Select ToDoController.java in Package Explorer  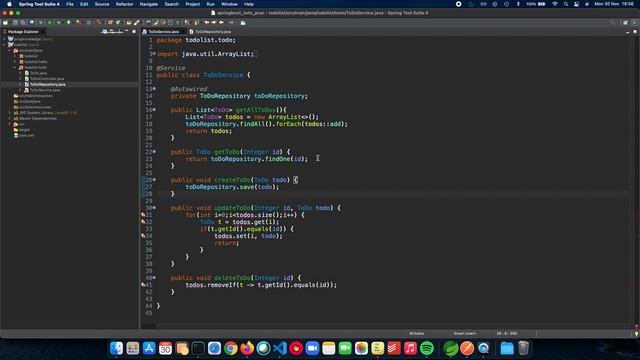(x=47, y=79)
